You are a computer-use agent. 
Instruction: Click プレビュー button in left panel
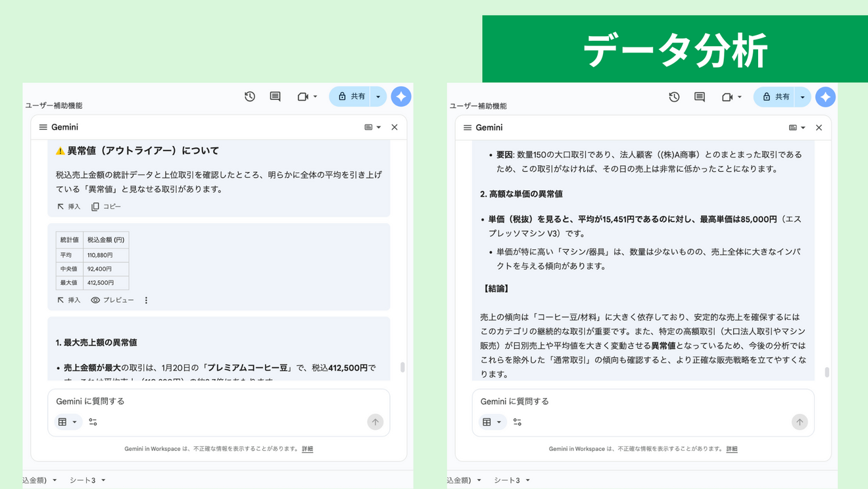tap(112, 300)
